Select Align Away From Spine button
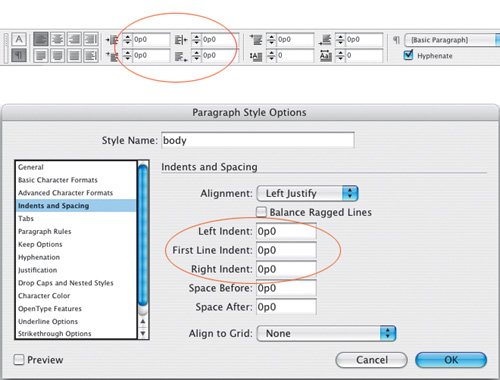 [x=91, y=55]
